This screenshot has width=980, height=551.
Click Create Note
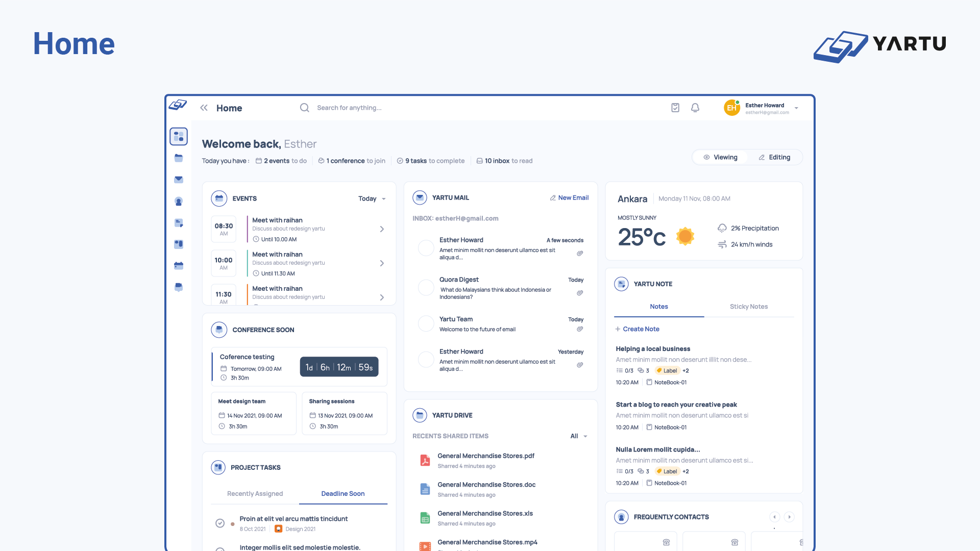pos(638,329)
